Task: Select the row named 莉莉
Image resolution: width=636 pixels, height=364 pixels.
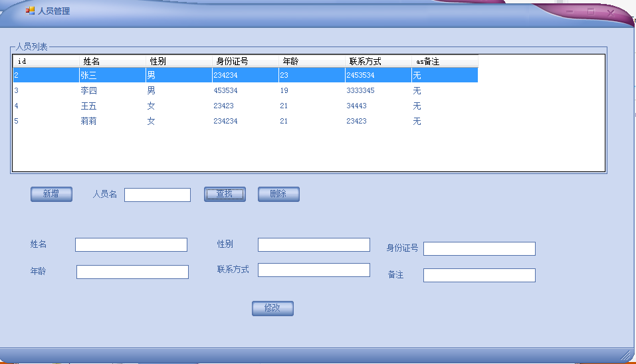Action: (245, 121)
